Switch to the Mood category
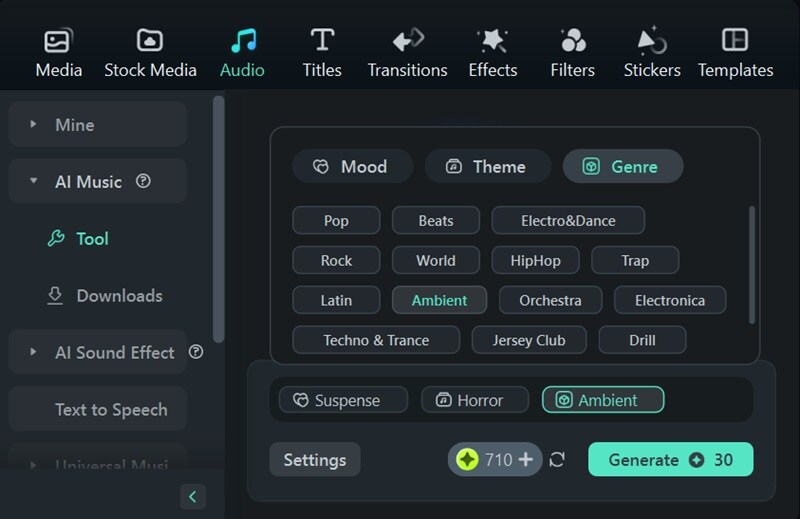800x519 pixels. [x=352, y=166]
